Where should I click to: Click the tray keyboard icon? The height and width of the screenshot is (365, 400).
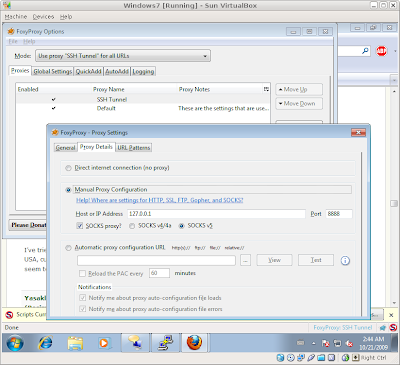point(300,343)
